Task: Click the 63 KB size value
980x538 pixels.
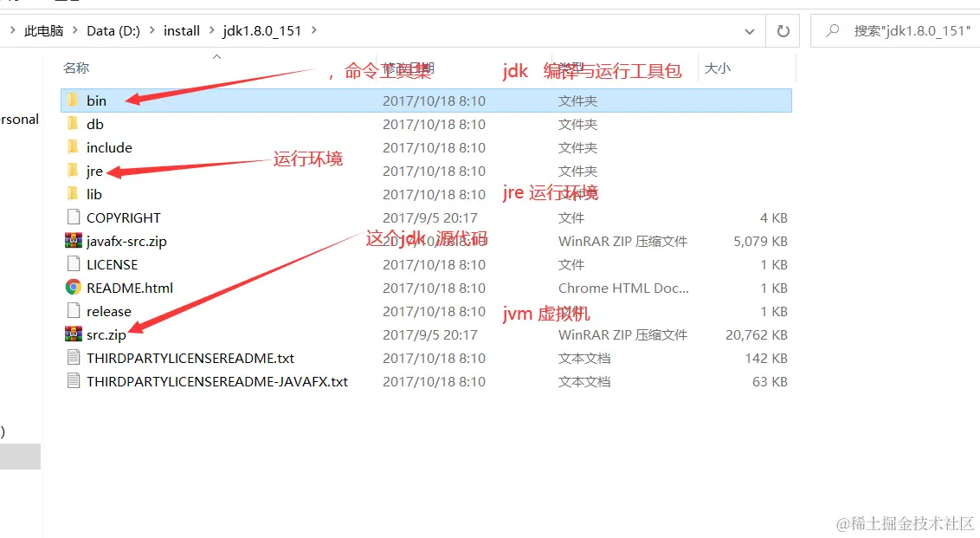Action: 770,381
